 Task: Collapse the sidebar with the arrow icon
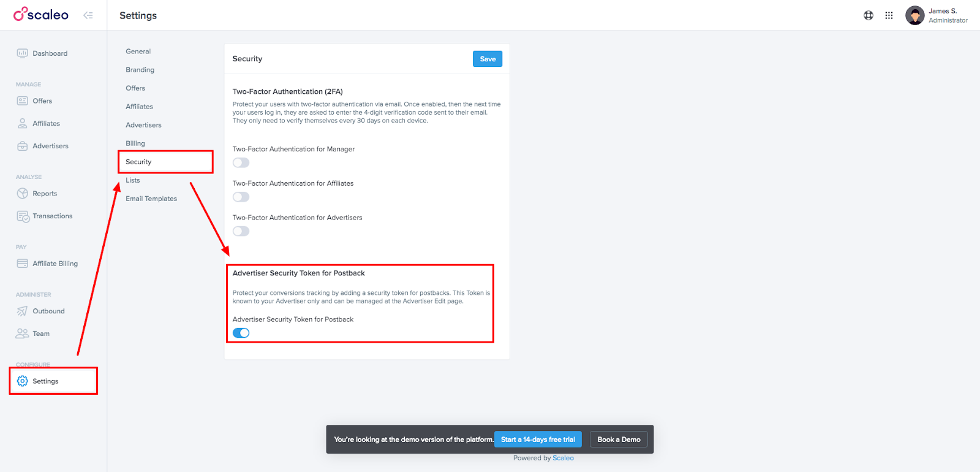(x=88, y=15)
